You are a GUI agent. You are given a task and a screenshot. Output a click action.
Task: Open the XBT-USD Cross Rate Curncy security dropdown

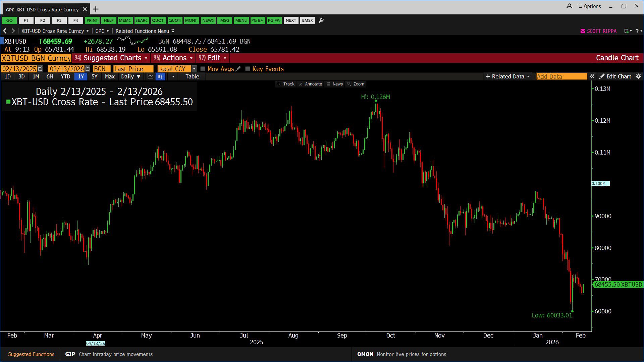55,31
